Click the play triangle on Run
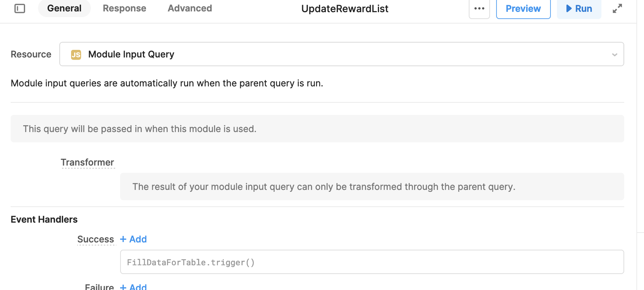This screenshot has height=290, width=644. [569, 8]
